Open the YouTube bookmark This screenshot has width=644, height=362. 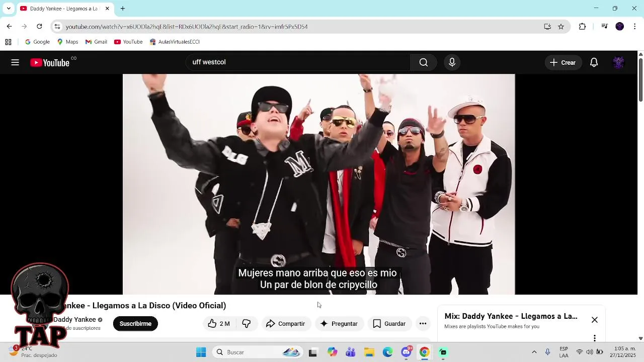click(x=128, y=42)
